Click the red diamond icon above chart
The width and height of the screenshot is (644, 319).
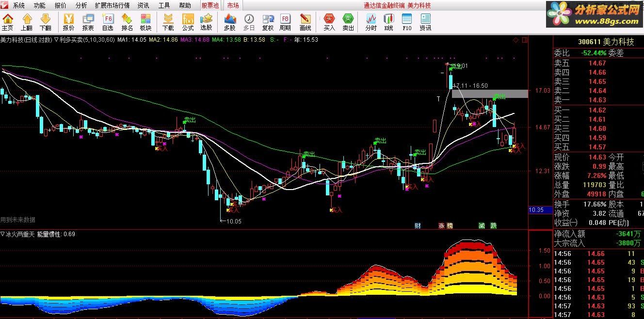pyautogui.click(x=515, y=40)
